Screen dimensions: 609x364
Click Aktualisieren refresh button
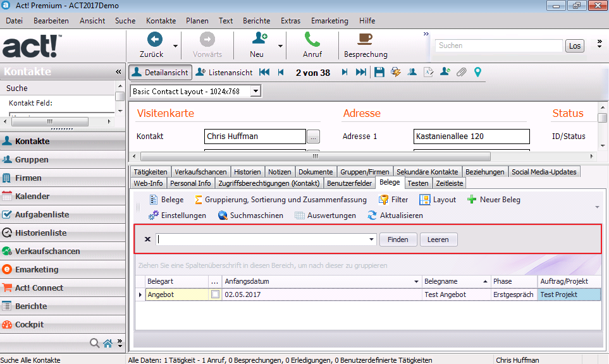395,215
